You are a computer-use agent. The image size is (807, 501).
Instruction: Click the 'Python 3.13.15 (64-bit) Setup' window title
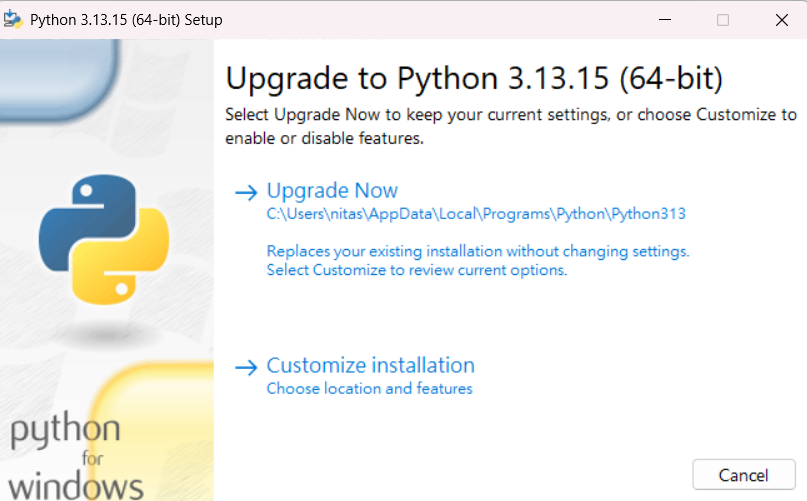coord(126,20)
